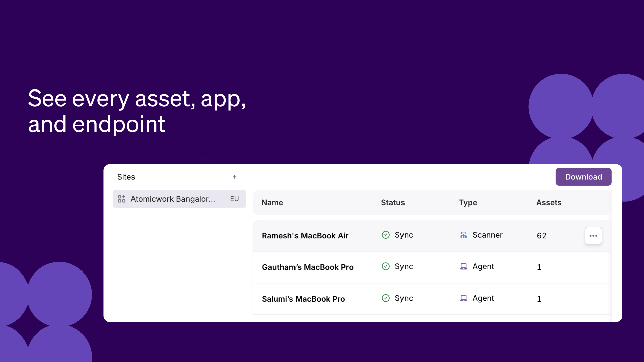This screenshot has width=644, height=362.
Task: Open Salumi's MacBook Pro row
Action: 432,299
